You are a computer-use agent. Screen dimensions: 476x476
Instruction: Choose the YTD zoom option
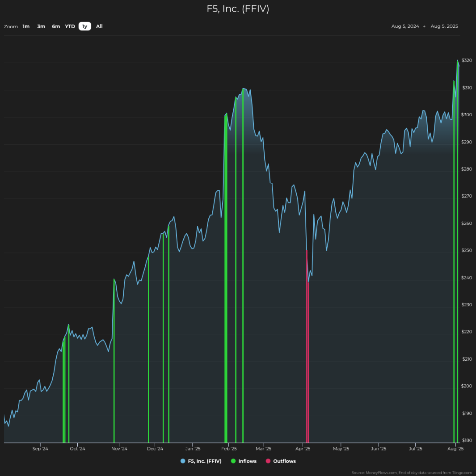[x=70, y=26]
